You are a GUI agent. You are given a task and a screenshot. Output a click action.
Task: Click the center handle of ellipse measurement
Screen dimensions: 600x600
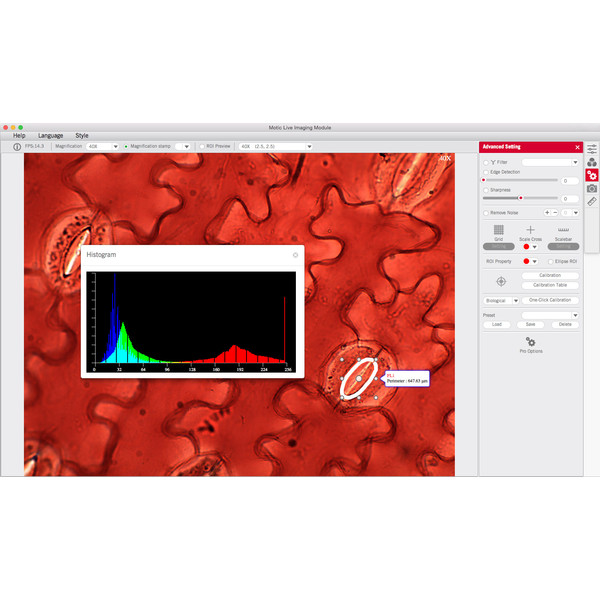click(359, 378)
